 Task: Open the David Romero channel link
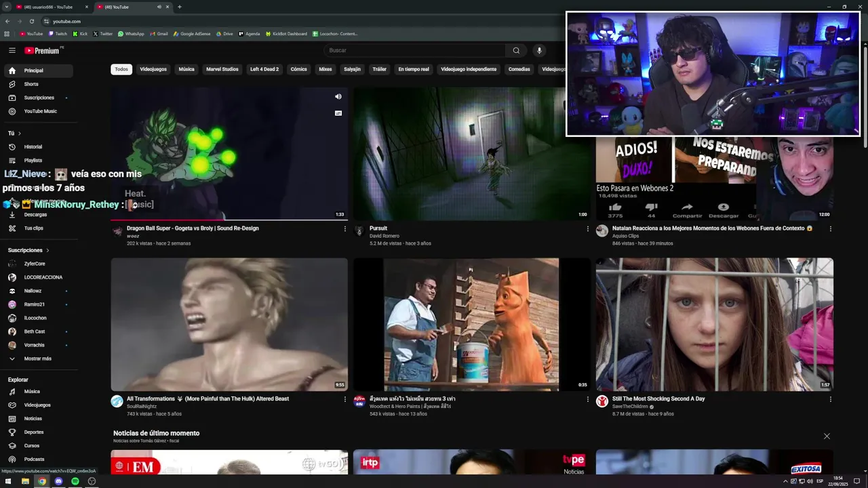coord(384,236)
